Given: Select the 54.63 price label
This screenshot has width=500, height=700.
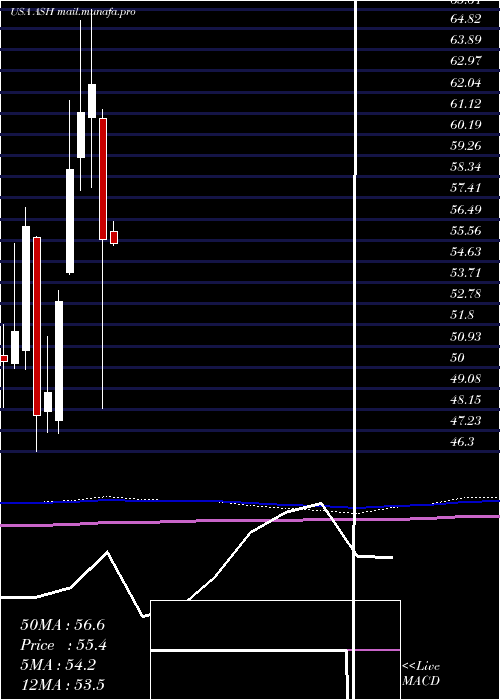Looking at the screenshot, I should (466, 252).
